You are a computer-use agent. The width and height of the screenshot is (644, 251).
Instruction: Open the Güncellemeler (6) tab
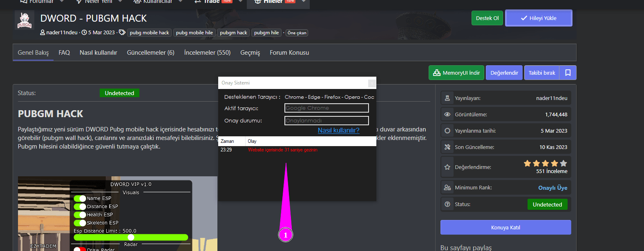pos(151,53)
